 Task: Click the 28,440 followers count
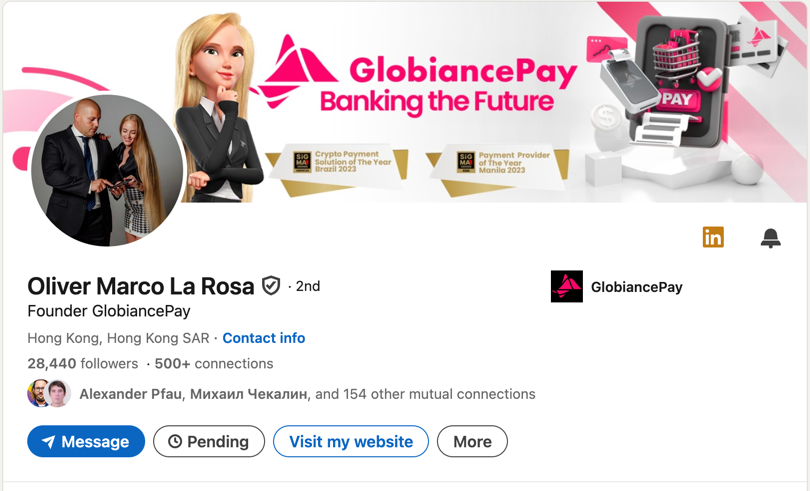(83, 364)
